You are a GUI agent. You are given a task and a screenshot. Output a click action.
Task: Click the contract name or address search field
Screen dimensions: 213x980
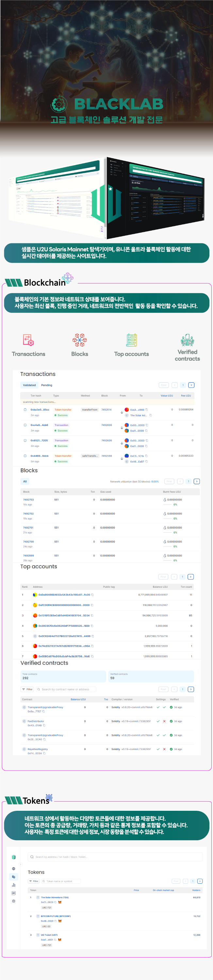[x=66, y=689]
